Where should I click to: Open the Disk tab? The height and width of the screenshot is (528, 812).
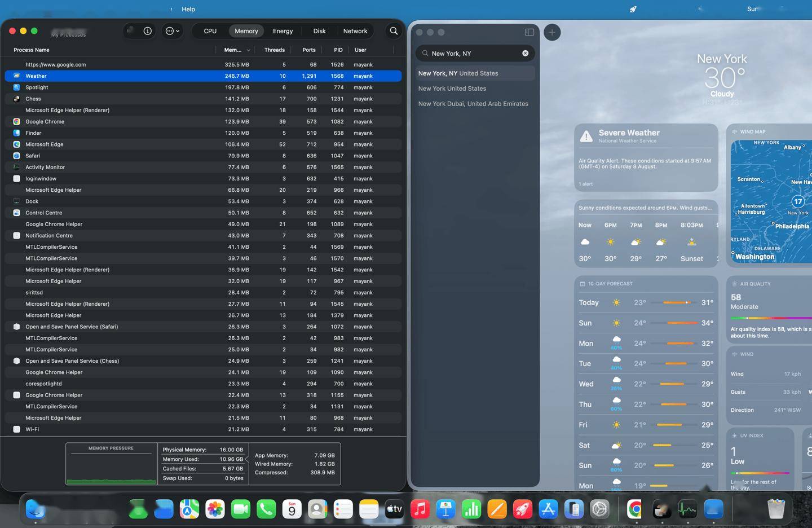point(319,31)
